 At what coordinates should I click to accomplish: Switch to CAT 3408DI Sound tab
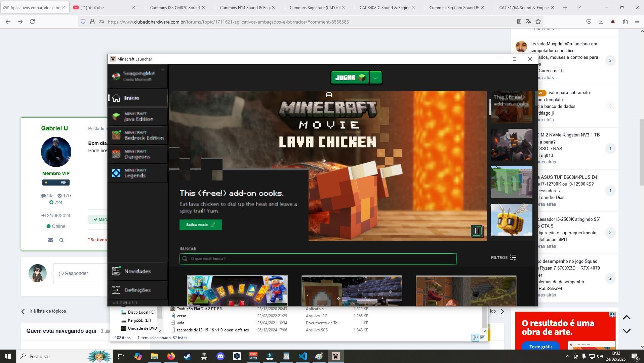384,7
